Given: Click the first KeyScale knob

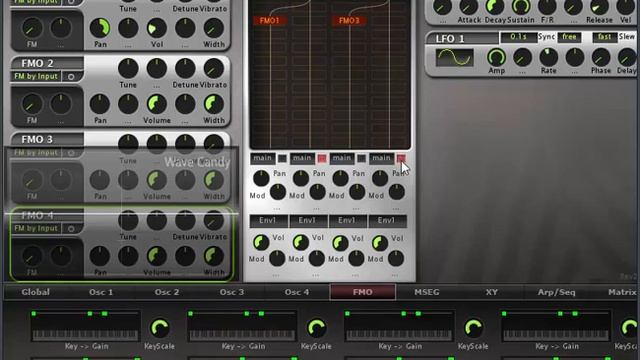Looking at the screenshot, I should [x=160, y=328].
